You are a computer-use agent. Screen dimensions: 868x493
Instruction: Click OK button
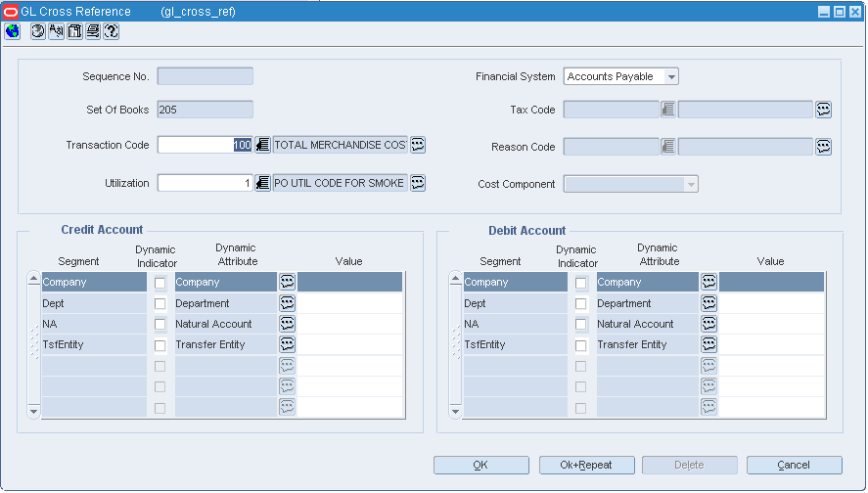(481, 465)
